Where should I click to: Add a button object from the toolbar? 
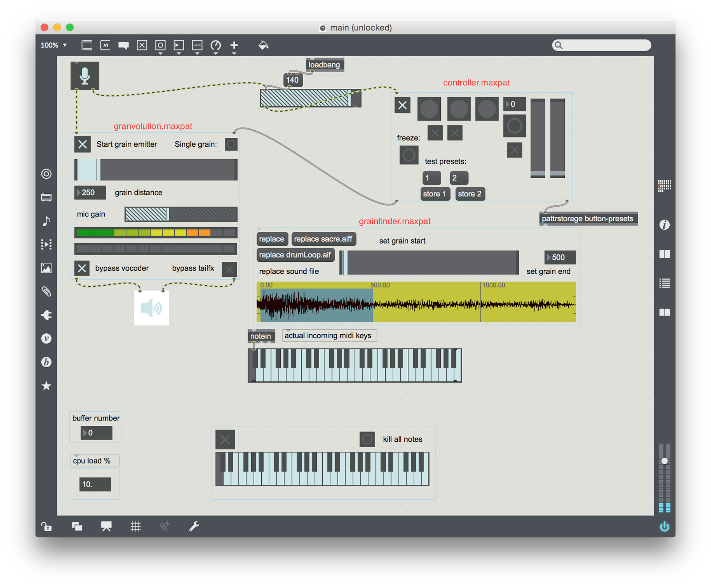pos(160,45)
